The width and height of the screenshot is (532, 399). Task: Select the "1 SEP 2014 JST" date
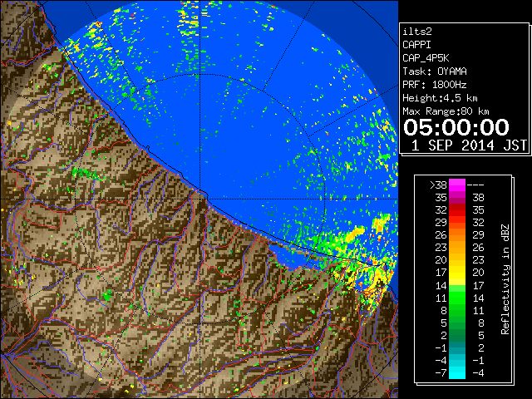pyautogui.click(x=469, y=145)
